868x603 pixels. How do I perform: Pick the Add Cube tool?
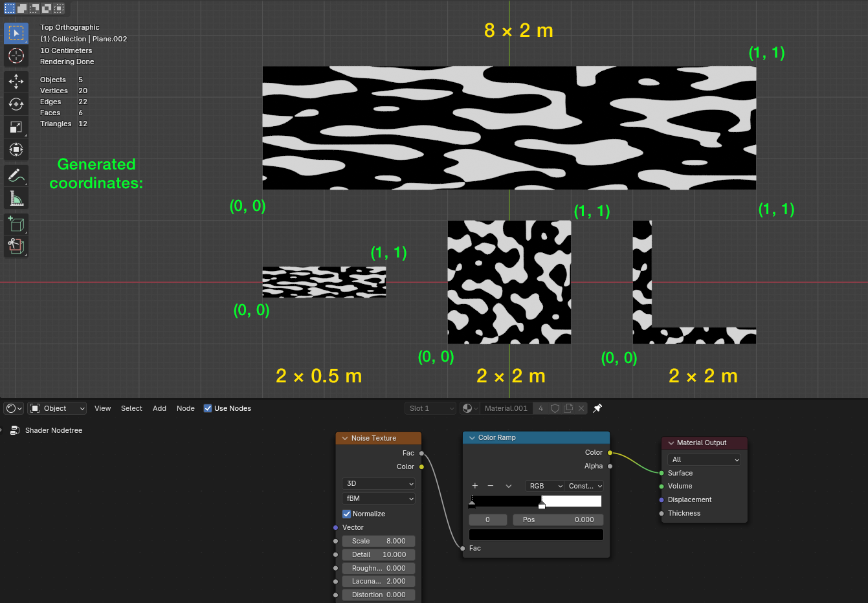click(x=16, y=224)
